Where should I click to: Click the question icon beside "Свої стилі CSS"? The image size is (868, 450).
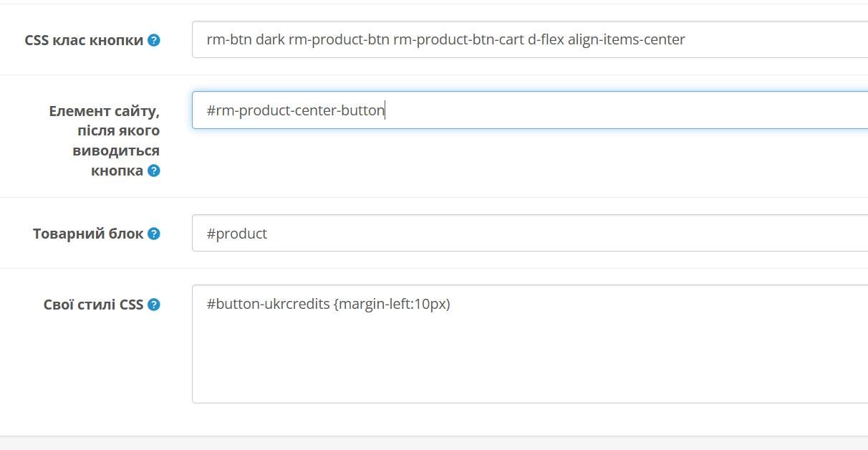tap(153, 305)
